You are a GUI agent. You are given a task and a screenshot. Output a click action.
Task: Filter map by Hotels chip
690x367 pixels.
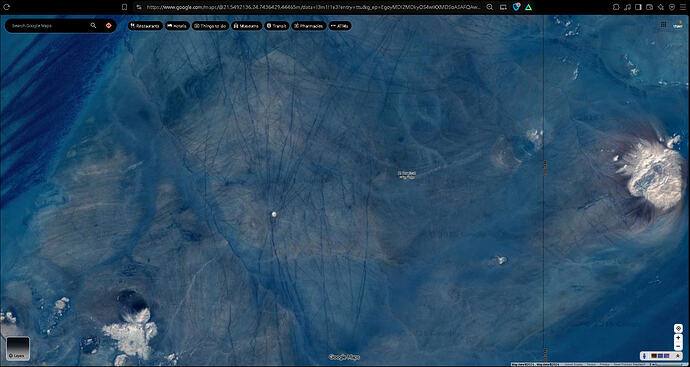[177, 26]
